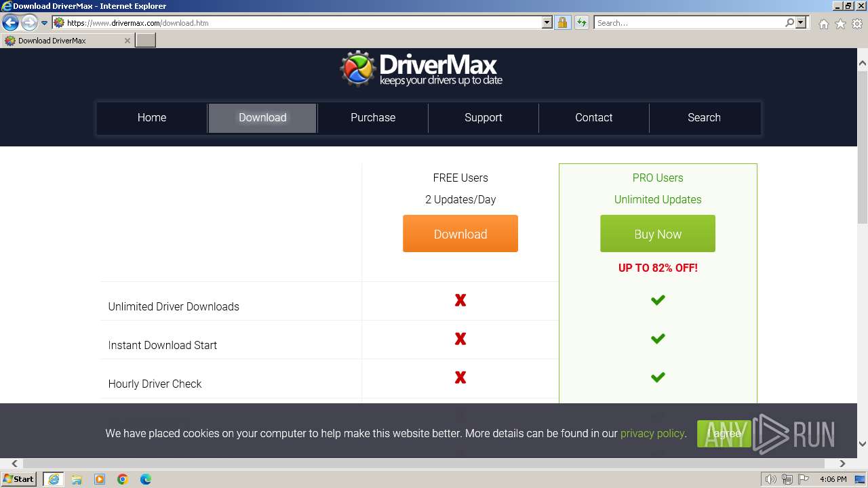Open the Search menu item

[x=704, y=117]
